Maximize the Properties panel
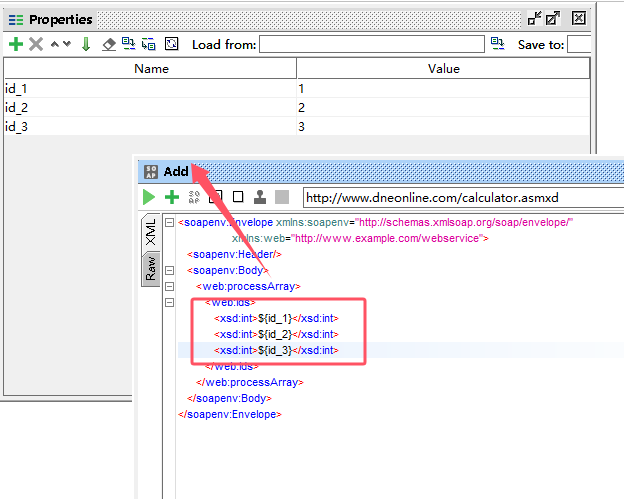This screenshot has width=624, height=499. click(553, 18)
